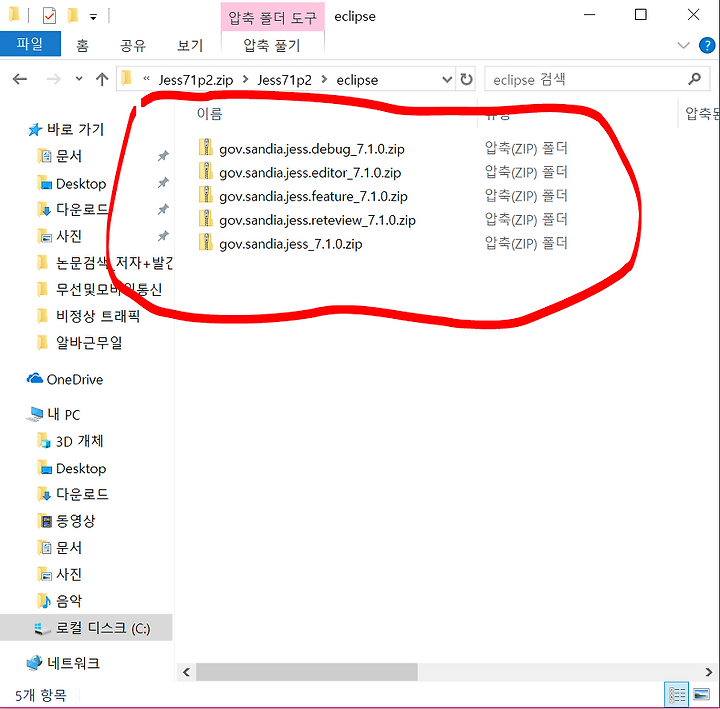Click the zip icon of the debug file
720x709 pixels.
pos(206,147)
